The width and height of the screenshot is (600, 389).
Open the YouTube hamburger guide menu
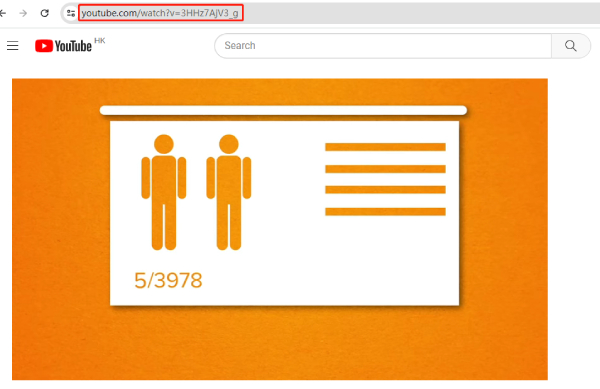coord(13,46)
